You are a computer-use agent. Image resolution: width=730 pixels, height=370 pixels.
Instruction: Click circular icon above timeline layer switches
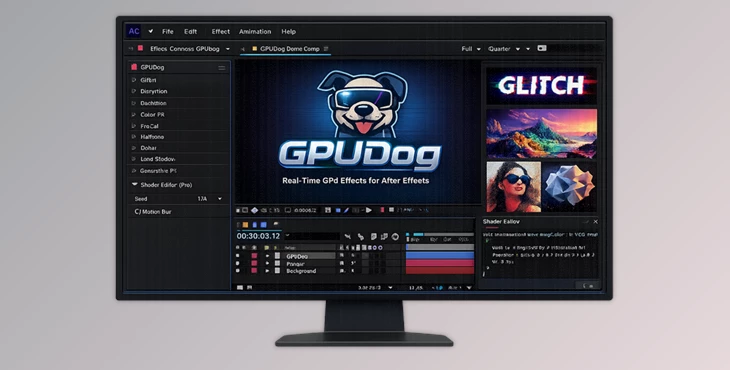click(x=395, y=237)
